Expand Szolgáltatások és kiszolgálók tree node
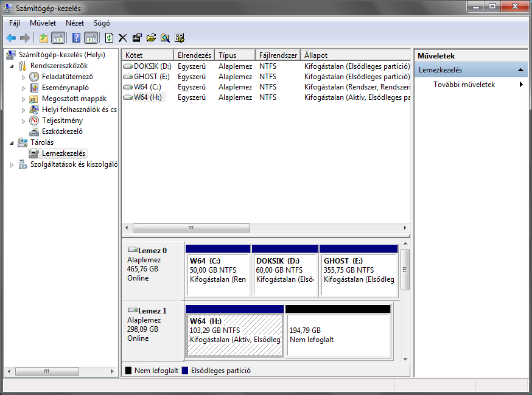 (x=12, y=164)
